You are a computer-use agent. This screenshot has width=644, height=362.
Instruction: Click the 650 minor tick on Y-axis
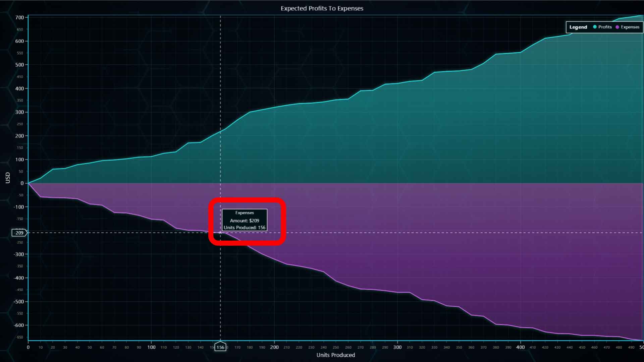20,29
